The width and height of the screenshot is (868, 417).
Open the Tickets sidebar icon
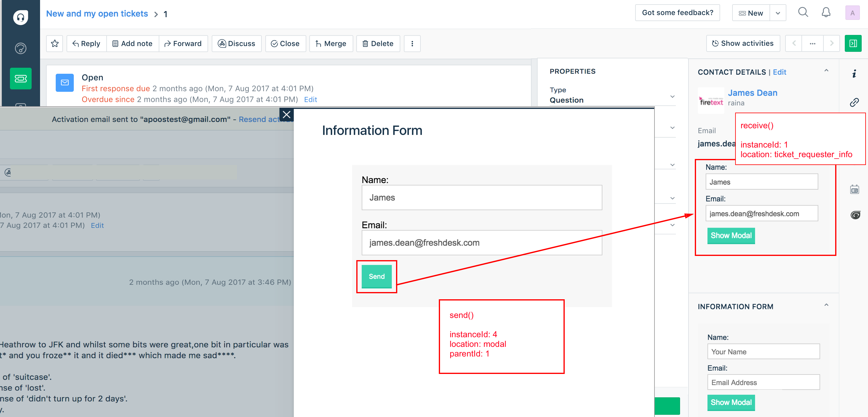click(x=20, y=79)
